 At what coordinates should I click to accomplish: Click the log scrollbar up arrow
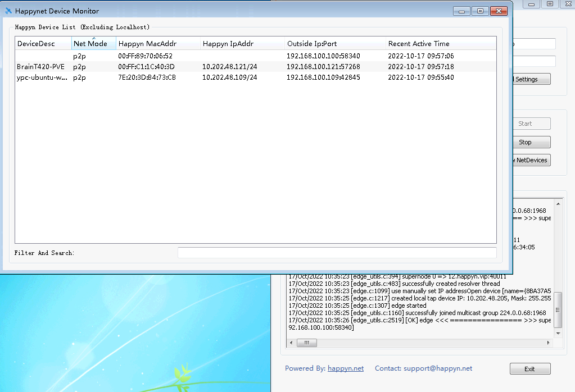pos(558,204)
